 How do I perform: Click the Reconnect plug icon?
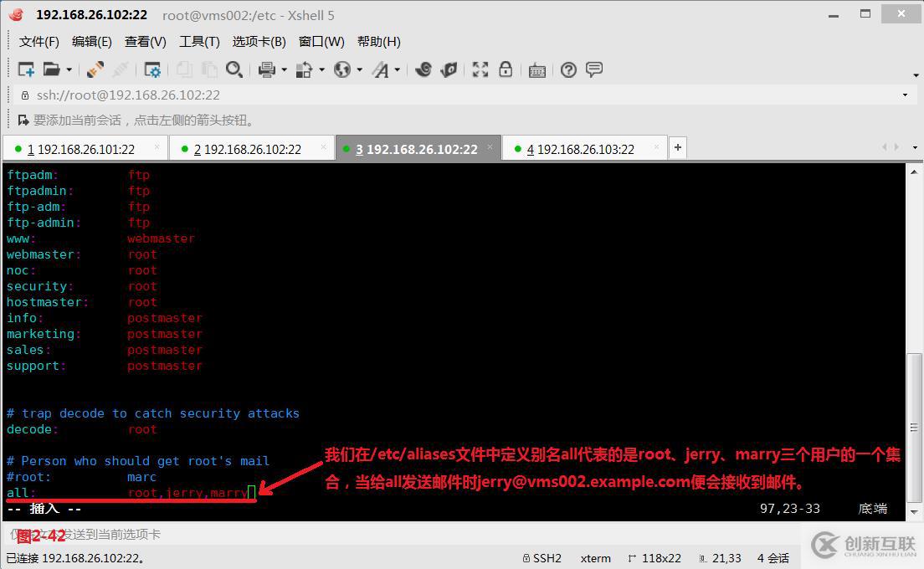[95, 70]
